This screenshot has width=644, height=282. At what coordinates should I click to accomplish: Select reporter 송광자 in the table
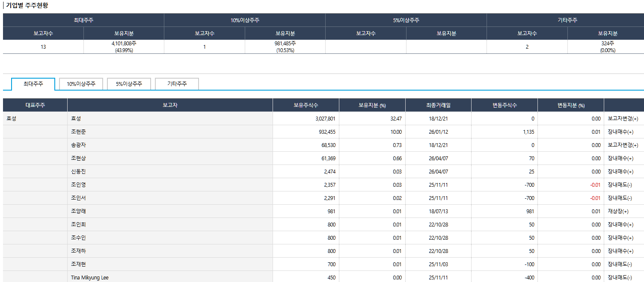pyautogui.click(x=79, y=145)
